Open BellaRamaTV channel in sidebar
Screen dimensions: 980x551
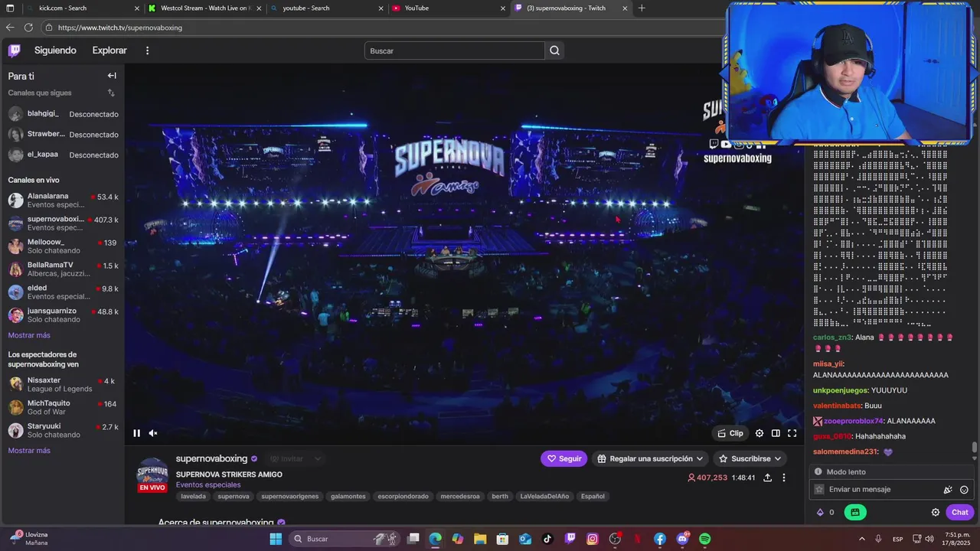coord(62,269)
